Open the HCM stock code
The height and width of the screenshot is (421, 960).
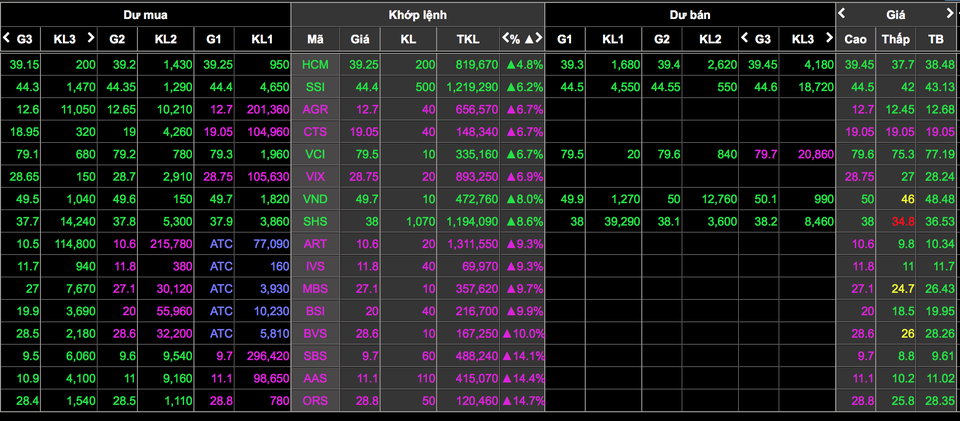[x=315, y=65]
